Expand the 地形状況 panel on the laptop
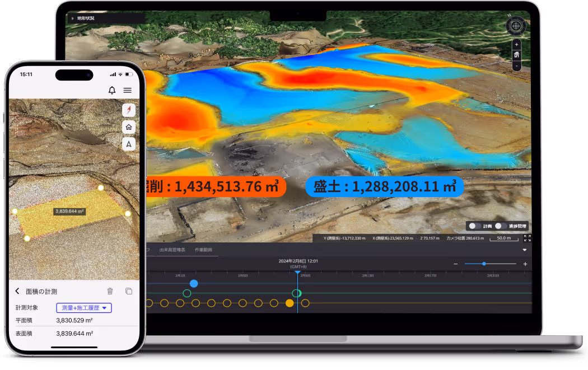Image resolution: width=588 pixels, height=370 pixels. tap(72, 18)
